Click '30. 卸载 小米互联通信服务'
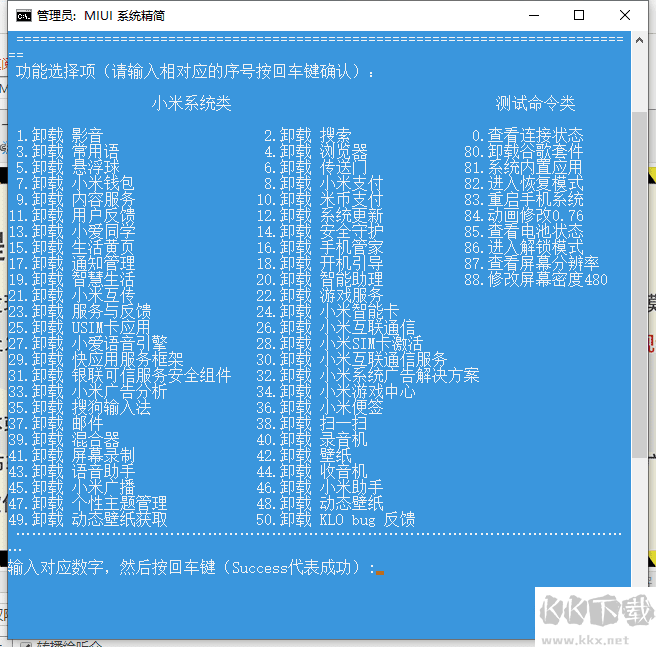 point(351,359)
